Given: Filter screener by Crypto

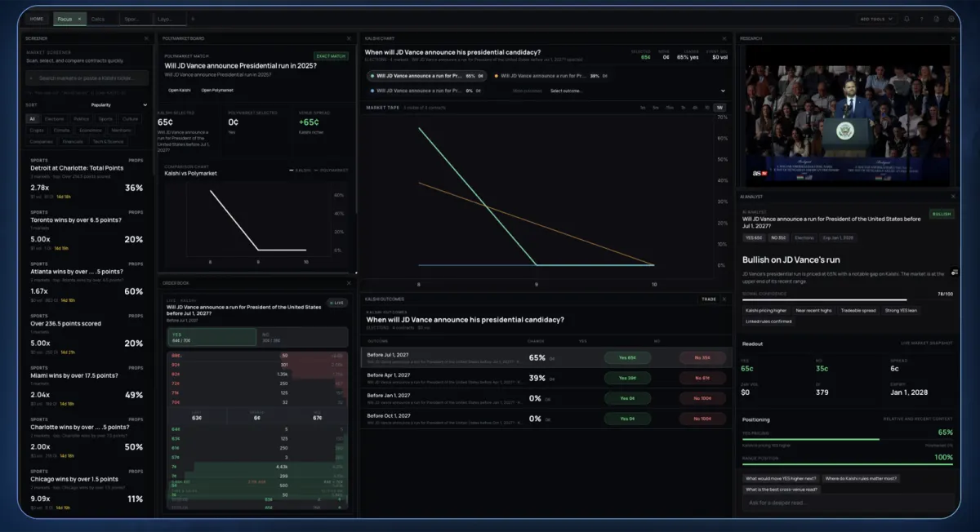Looking at the screenshot, I should 37,130.
